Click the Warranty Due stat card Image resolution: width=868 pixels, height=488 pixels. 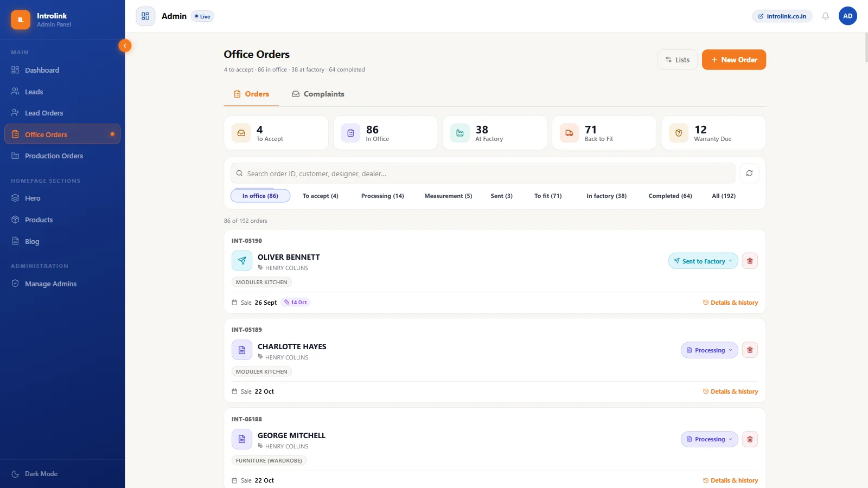tap(713, 133)
